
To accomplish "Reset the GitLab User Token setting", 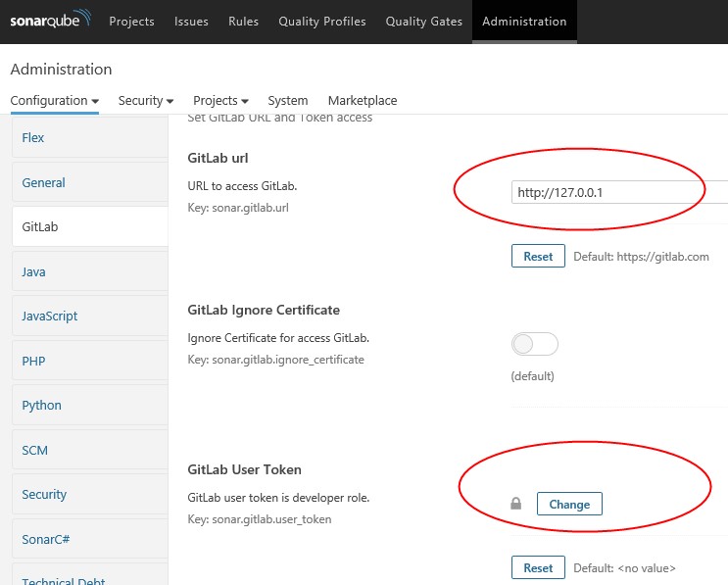I will 538,567.
